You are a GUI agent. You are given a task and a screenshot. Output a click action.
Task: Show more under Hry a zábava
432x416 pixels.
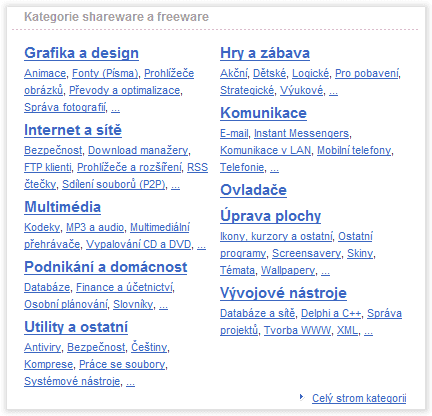pos(333,92)
